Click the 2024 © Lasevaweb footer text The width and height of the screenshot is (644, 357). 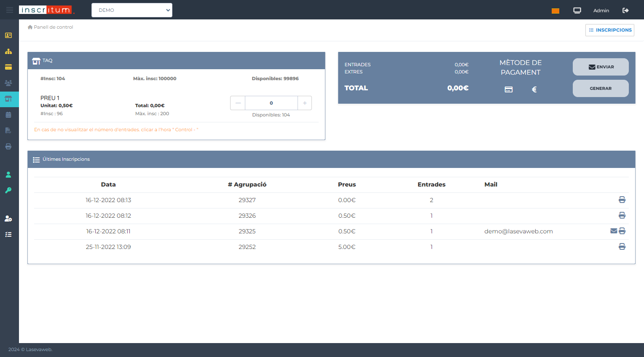pyautogui.click(x=30, y=349)
